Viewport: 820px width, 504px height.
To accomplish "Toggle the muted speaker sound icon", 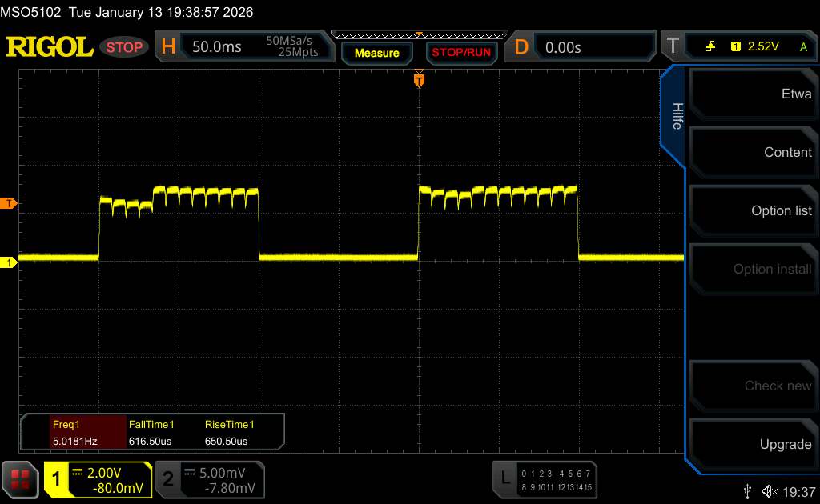I will (769, 490).
